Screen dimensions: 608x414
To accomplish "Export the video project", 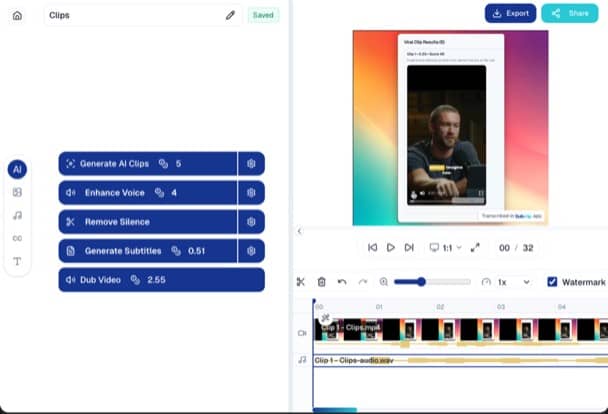I will [x=510, y=13].
